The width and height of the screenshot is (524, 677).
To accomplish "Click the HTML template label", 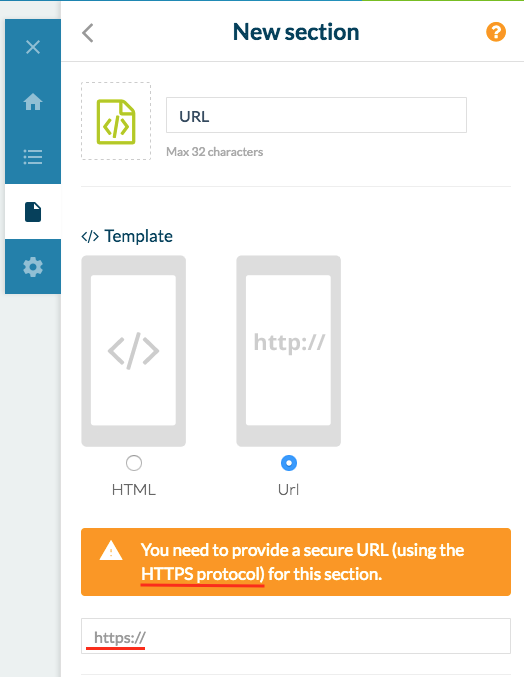I will tap(134, 490).
